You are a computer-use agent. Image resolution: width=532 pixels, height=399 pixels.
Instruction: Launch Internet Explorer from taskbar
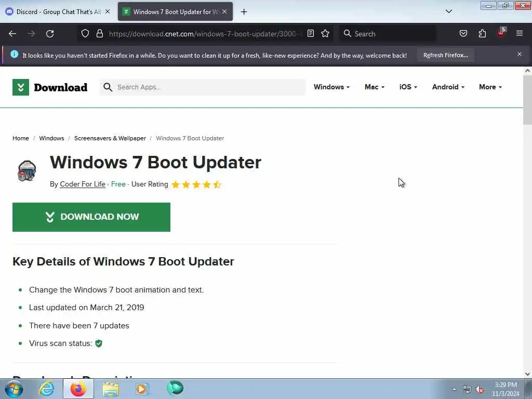coord(46,389)
